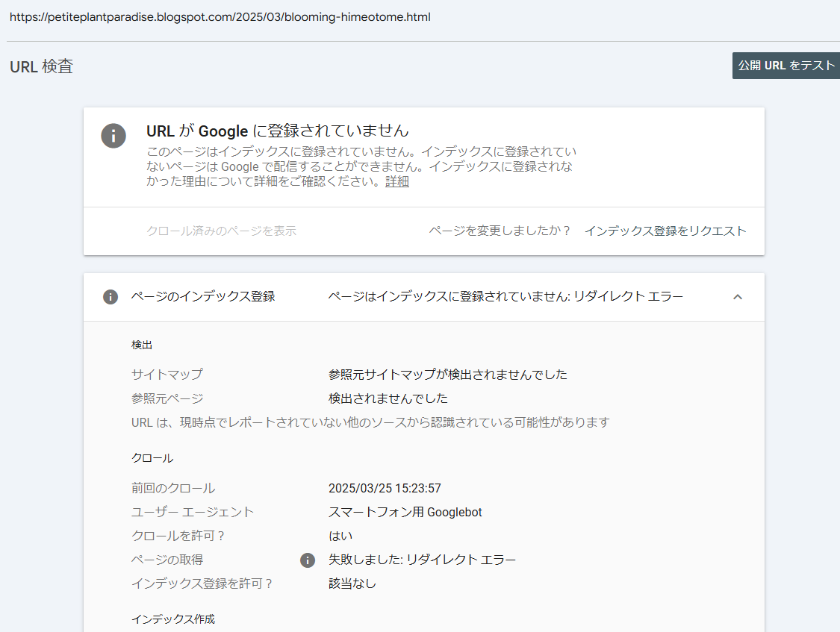Click the URL field showing the blogspot address
This screenshot has width=840, height=632.
[219, 16]
